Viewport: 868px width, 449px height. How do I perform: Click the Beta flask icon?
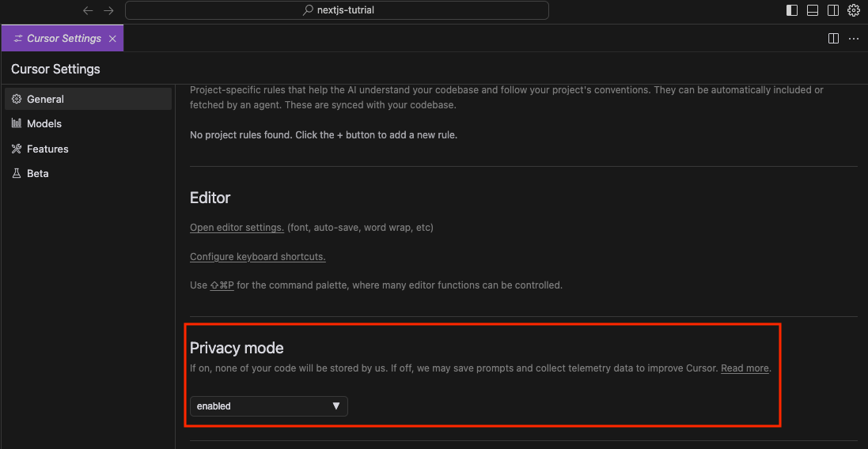click(x=17, y=173)
